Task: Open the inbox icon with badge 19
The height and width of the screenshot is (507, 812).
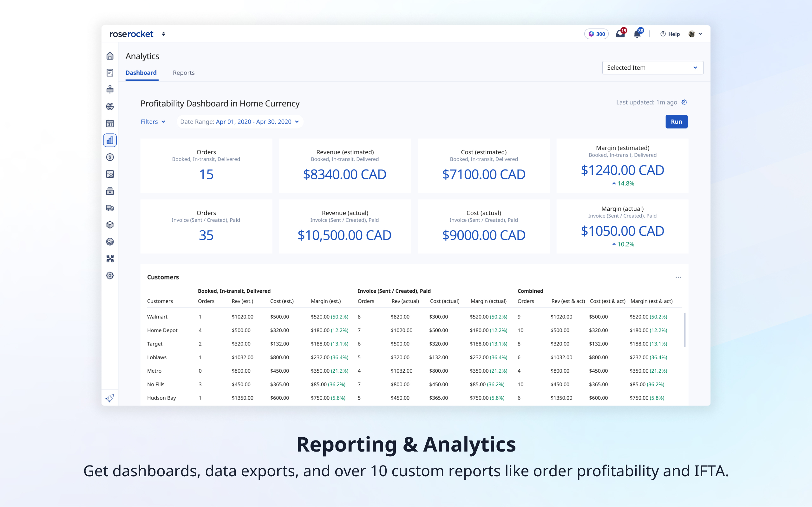Action: (x=620, y=34)
